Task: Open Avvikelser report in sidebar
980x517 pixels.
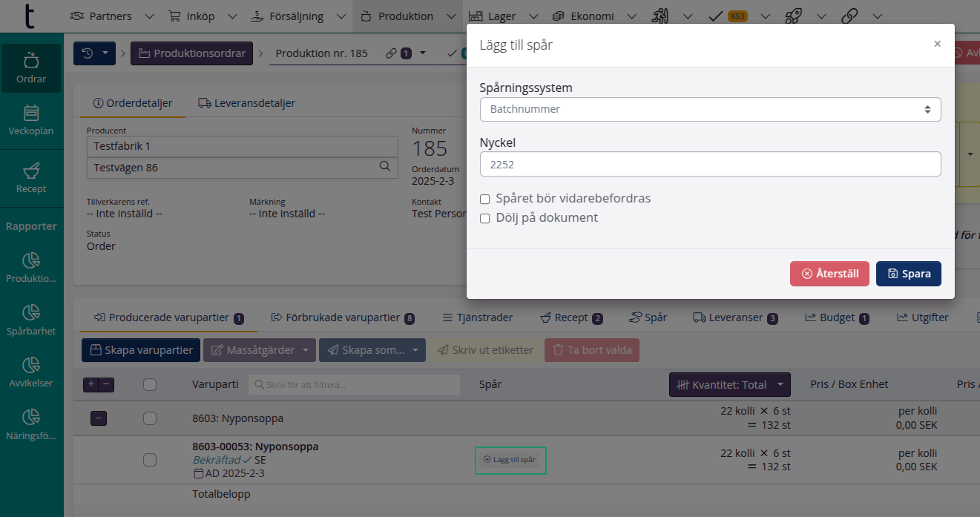Action: click(x=31, y=372)
